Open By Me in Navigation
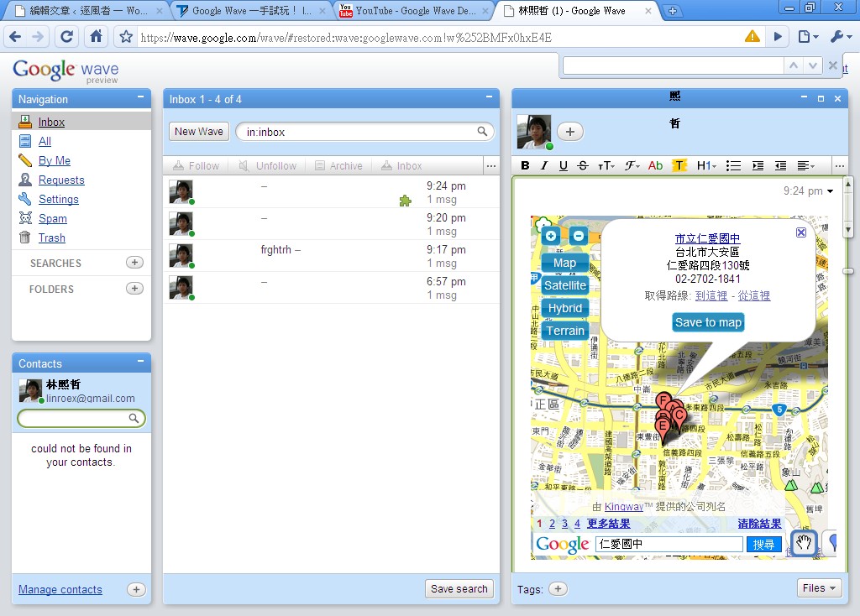The height and width of the screenshot is (616, 860). point(55,160)
